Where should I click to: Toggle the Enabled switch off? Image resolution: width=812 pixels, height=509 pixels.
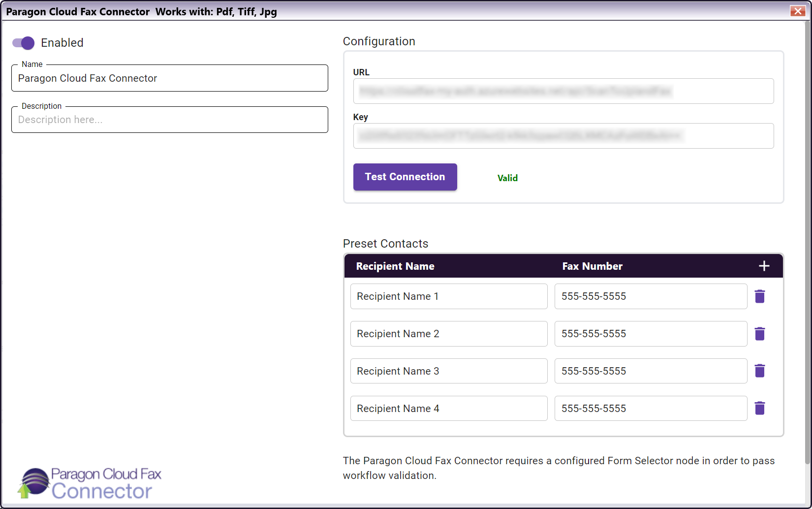click(23, 43)
